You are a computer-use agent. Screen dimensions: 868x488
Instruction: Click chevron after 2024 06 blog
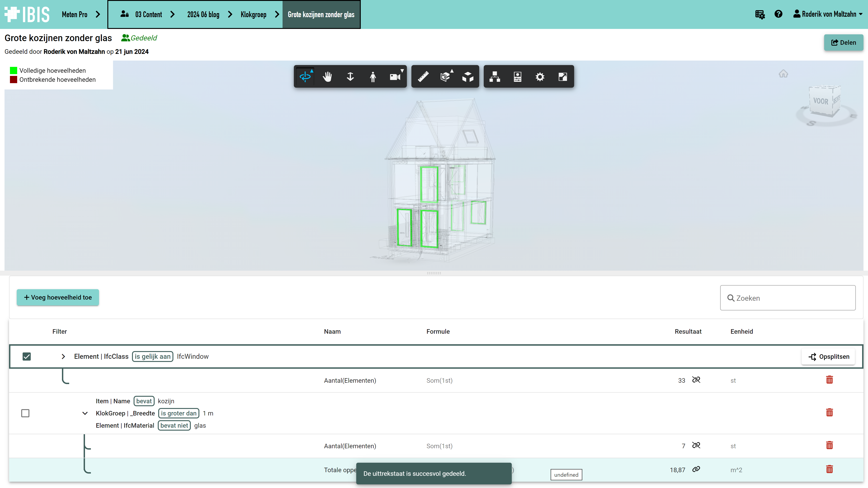(230, 14)
